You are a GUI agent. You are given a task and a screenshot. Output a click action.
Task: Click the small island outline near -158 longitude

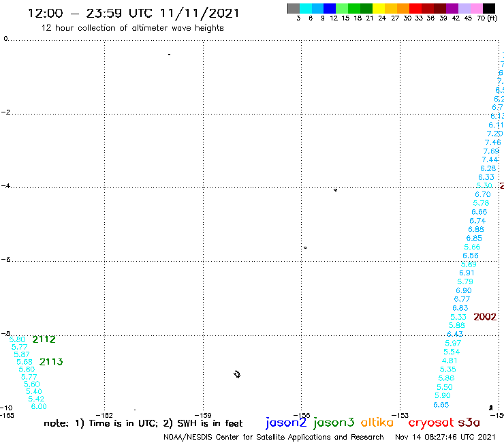tap(237, 374)
